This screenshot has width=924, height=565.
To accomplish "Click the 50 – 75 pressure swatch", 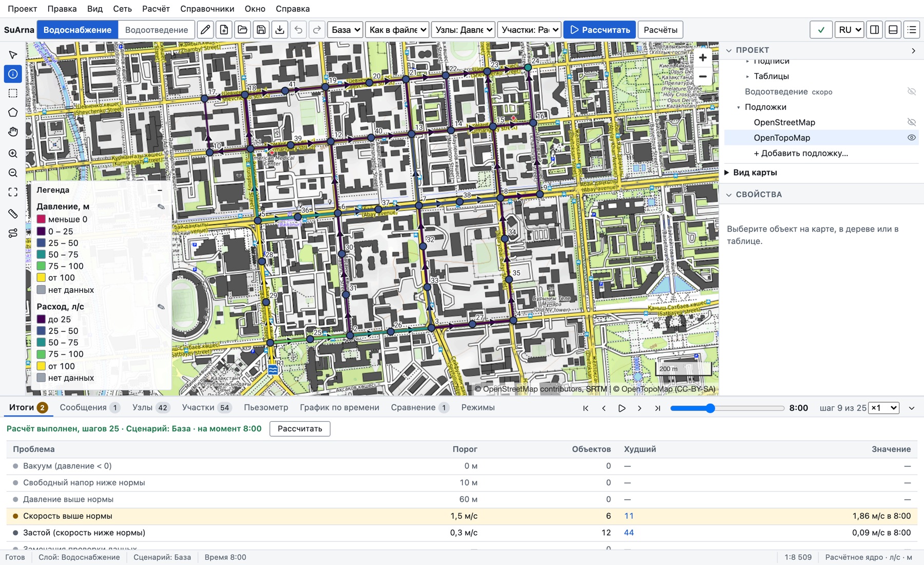I will pos(42,255).
